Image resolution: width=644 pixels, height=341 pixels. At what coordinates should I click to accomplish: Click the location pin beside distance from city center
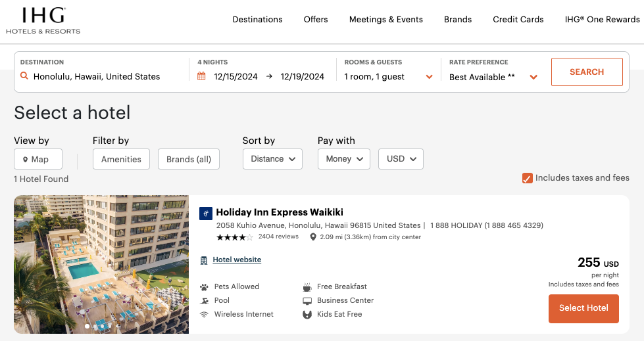(x=313, y=237)
